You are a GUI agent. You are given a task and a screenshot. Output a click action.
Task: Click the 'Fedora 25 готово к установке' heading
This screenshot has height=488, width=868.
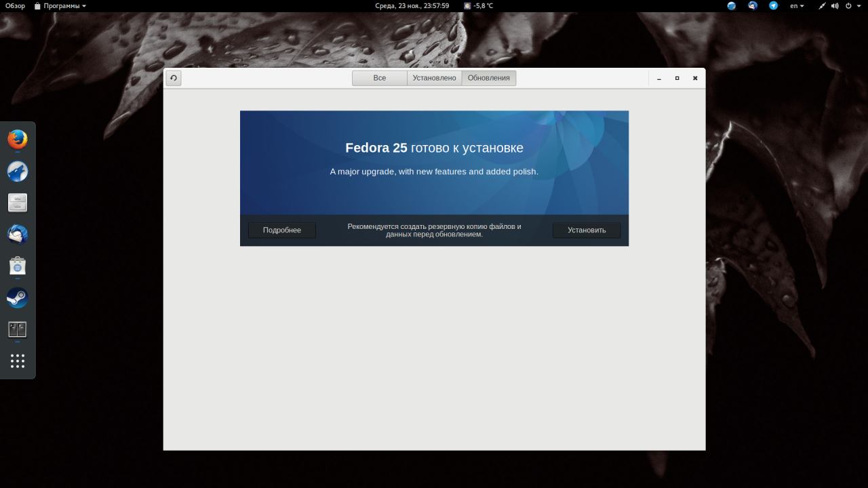tap(434, 148)
